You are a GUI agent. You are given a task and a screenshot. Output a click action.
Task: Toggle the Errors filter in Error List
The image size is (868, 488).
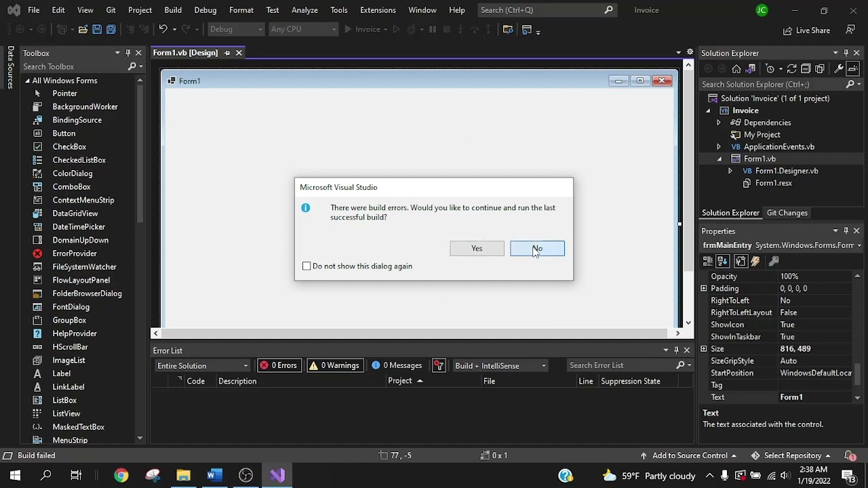[279, 366]
